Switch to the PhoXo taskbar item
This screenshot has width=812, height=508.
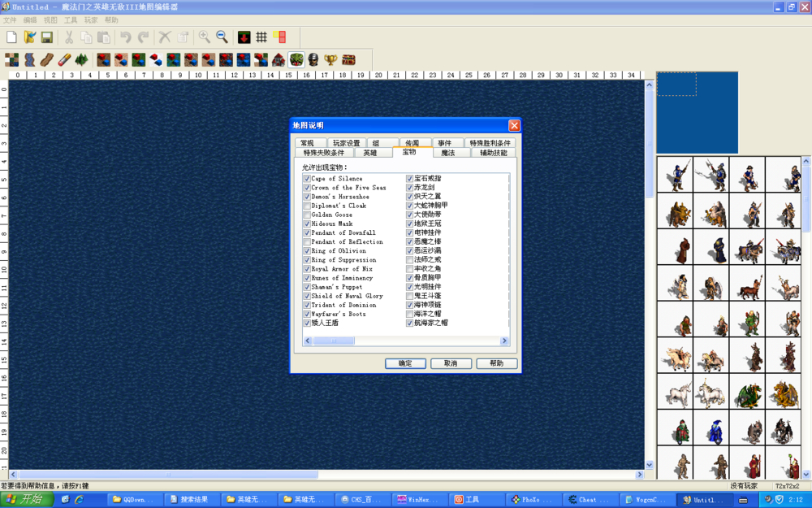click(x=532, y=500)
